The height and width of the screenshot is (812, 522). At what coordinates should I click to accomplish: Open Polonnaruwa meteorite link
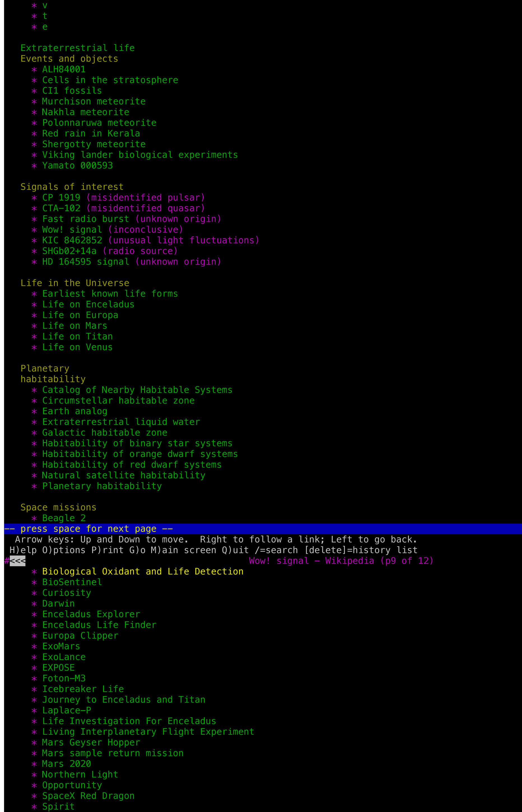(x=99, y=123)
